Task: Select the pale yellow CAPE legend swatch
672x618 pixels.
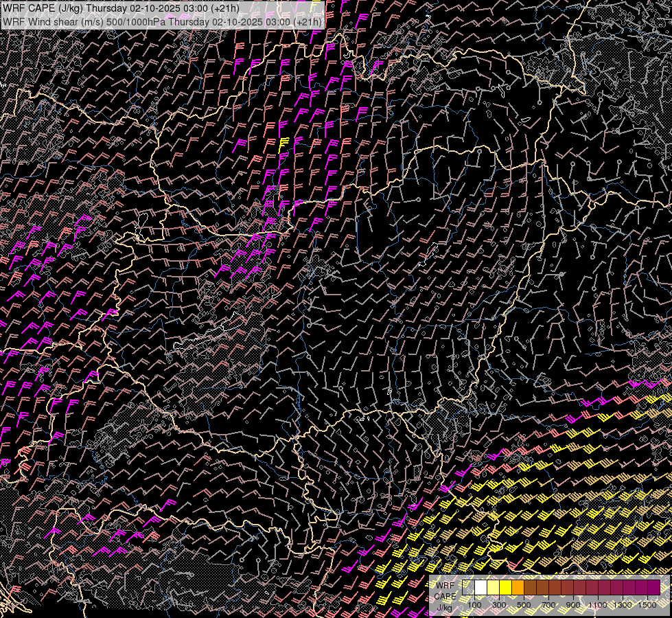Action: (494, 587)
